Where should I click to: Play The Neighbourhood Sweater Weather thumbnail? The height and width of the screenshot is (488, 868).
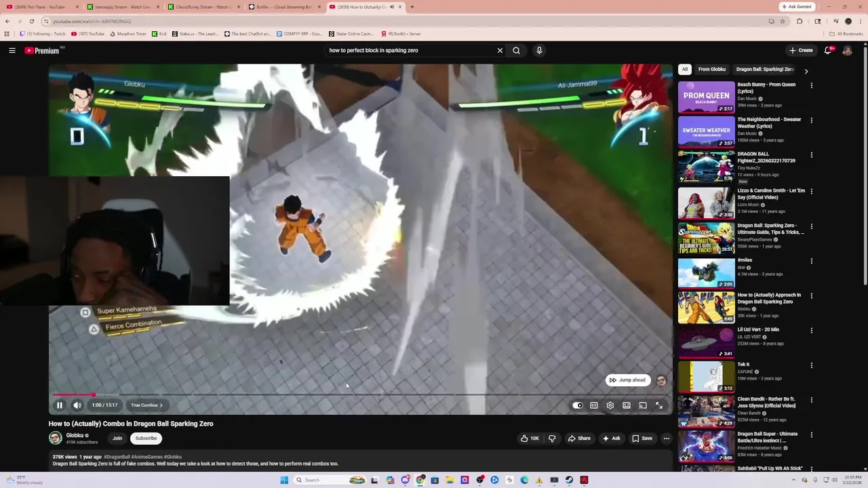[706, 131]
